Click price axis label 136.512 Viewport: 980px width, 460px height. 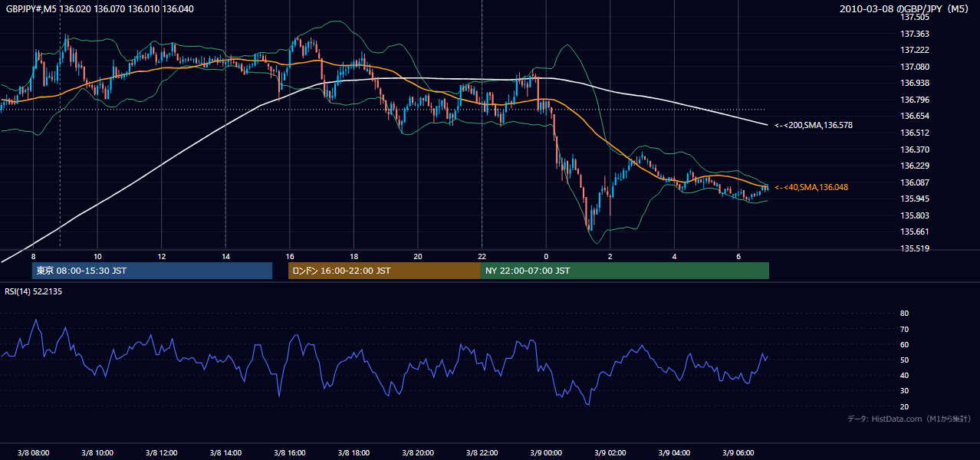(x=915, y=133)
